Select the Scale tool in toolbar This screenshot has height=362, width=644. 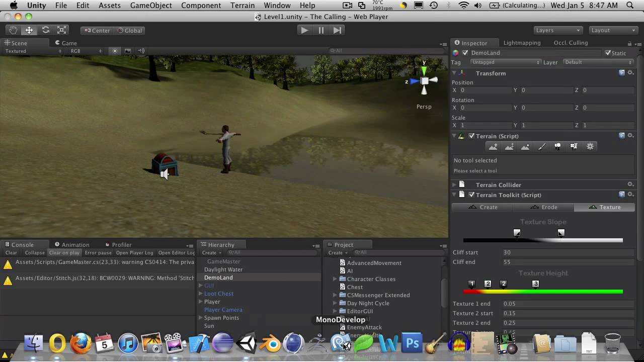61,30
